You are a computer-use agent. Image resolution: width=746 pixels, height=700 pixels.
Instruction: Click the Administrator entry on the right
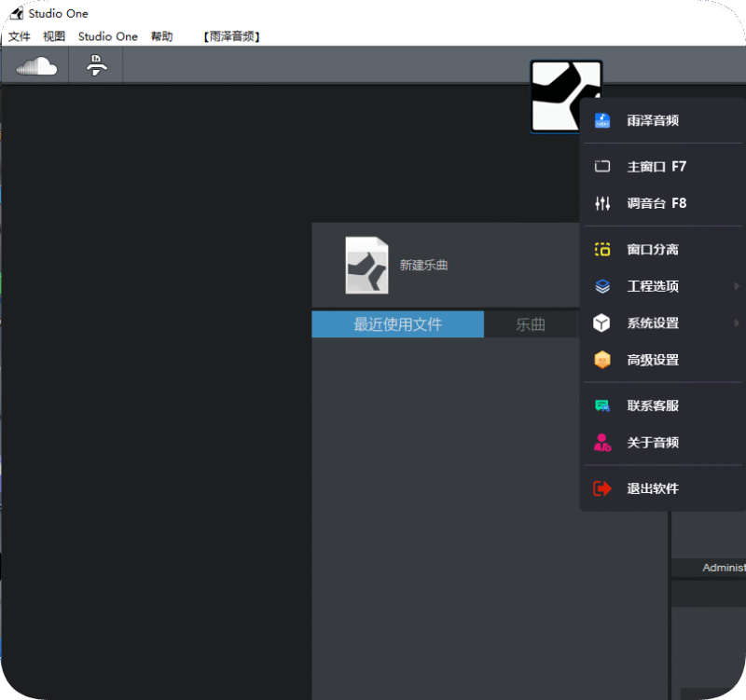click(724, 568)
